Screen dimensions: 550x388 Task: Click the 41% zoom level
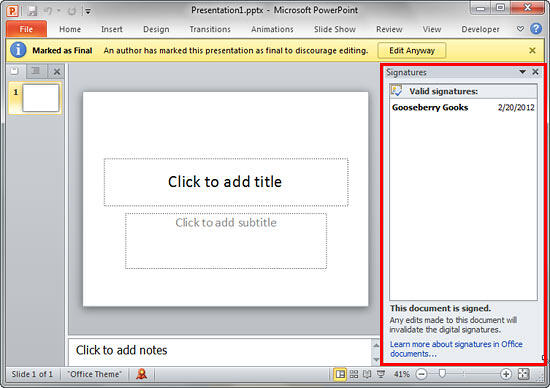[x=402, y=374]
